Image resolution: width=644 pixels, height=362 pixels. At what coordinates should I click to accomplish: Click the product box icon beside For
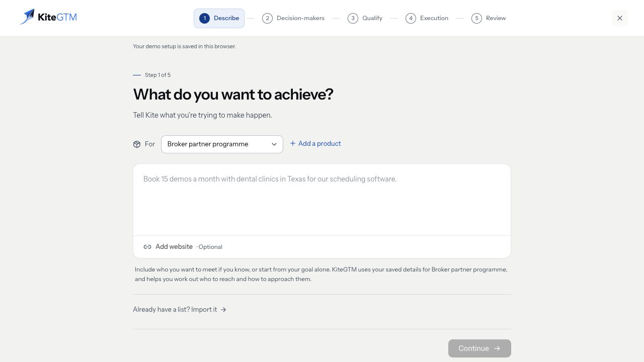coord(137,144)
